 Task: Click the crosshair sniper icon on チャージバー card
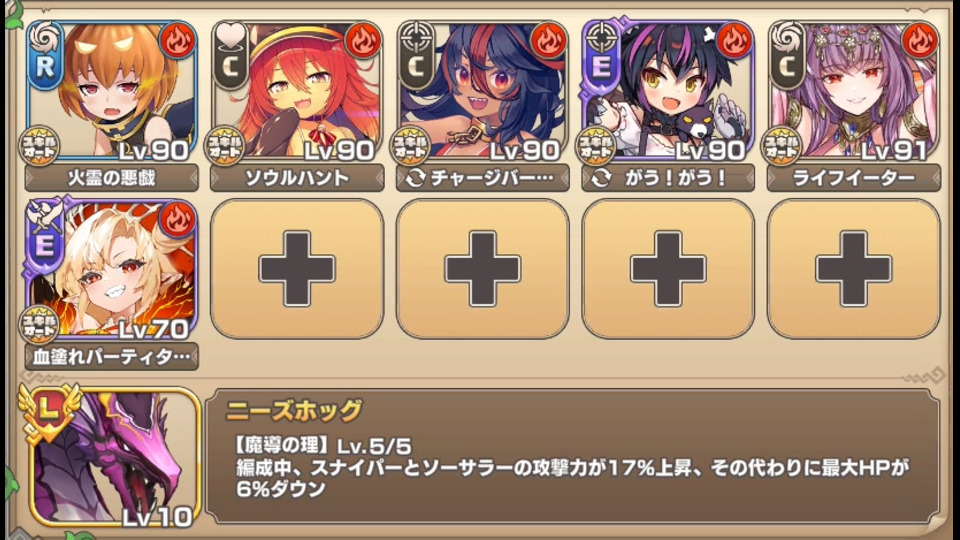click(x=416, y=37)
